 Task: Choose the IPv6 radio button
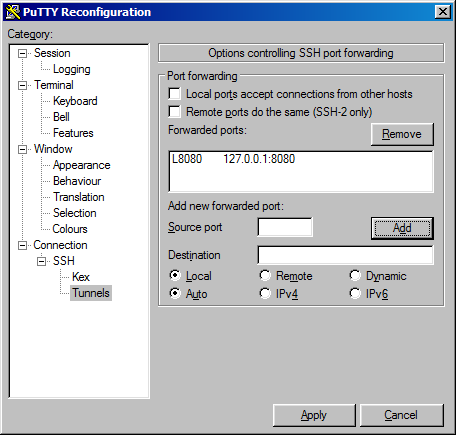tap(355, 293)
